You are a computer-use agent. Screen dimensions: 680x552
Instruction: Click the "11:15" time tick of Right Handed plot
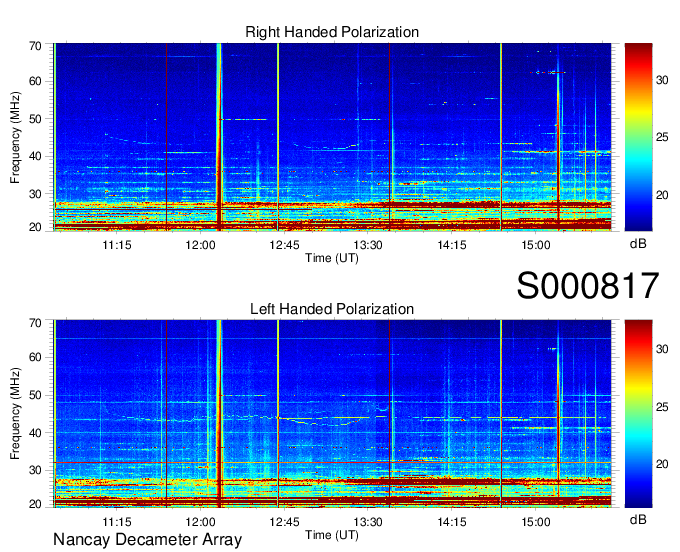[x=117, y=245]
